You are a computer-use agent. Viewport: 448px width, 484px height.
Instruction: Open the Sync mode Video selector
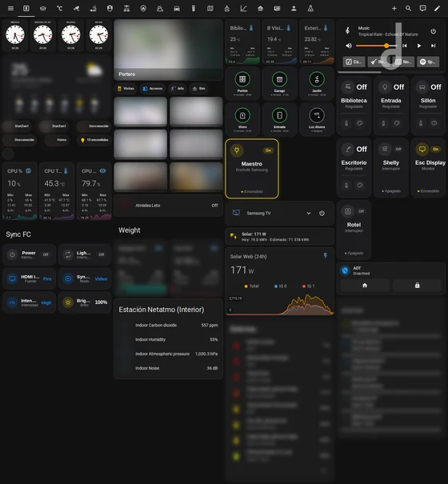(85, 278)
